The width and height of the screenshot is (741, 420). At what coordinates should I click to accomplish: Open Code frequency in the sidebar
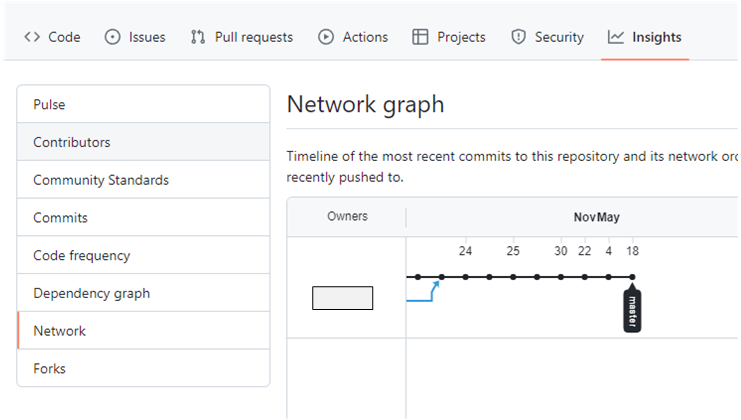pos(143,256)
